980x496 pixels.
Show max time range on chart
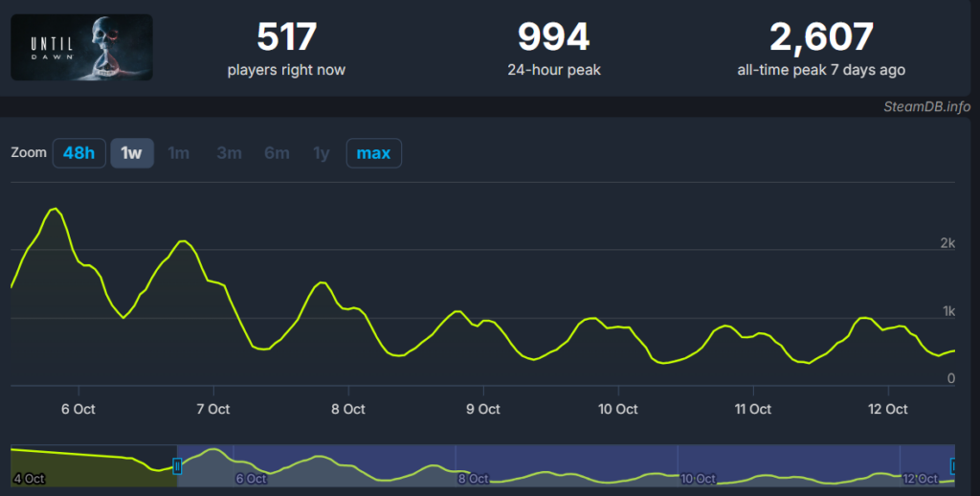[373, 153]
